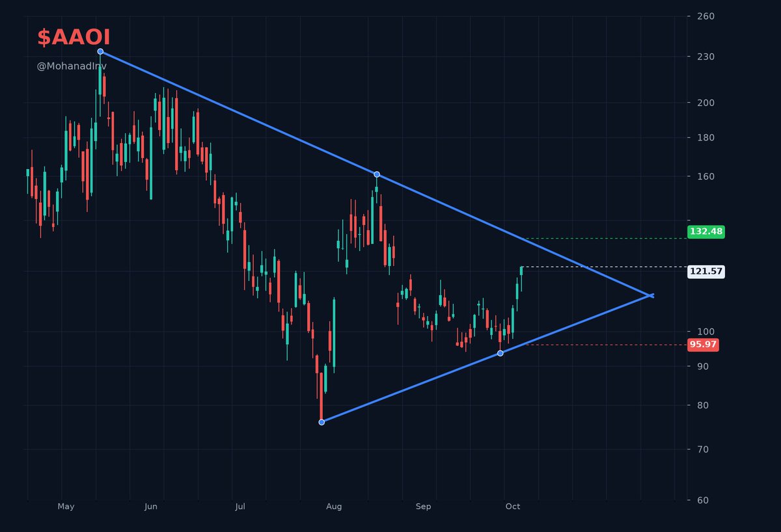Screen dimensions: 781x532
Task: Click the lower trendline anchor point near October
Action: [x=500, y=353]
